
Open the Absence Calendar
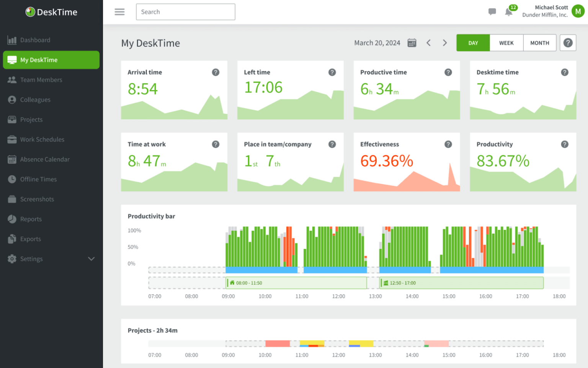coord(45,159)
